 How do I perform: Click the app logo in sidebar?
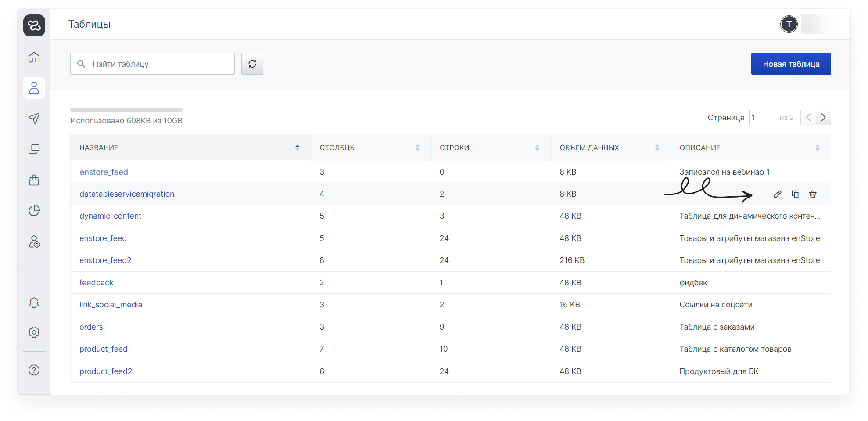pyautogui.click(x=34, y=25)
